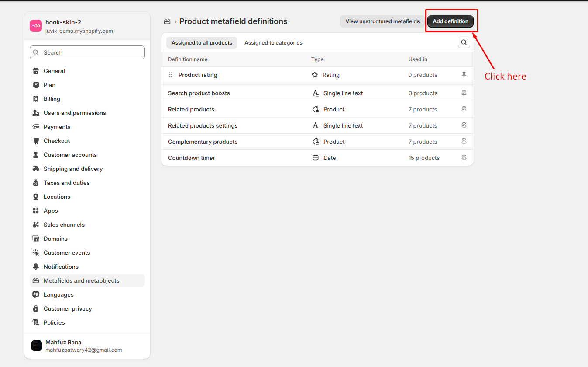Click the metafields breadcrumb icon in header

click(x=167, y=21)
